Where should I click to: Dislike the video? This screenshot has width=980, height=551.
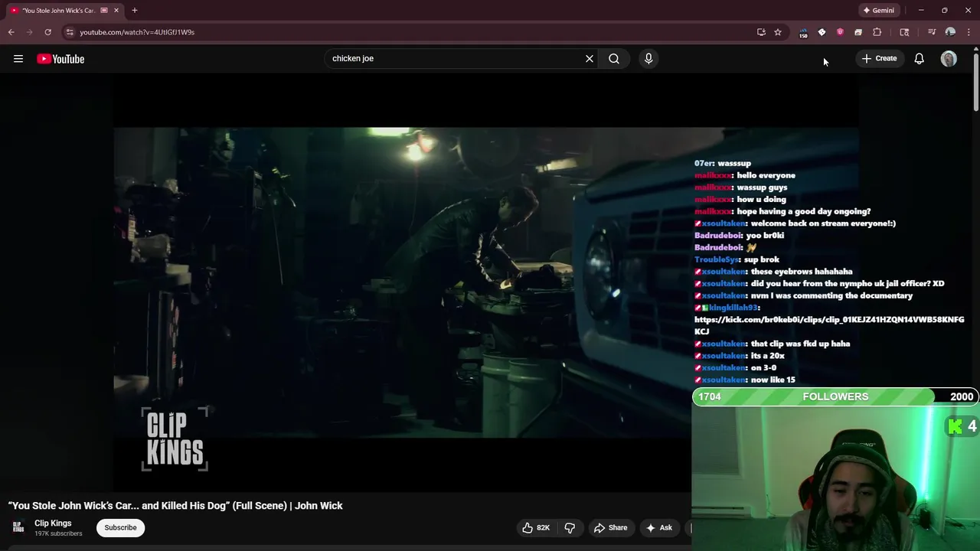pos(570,527)
